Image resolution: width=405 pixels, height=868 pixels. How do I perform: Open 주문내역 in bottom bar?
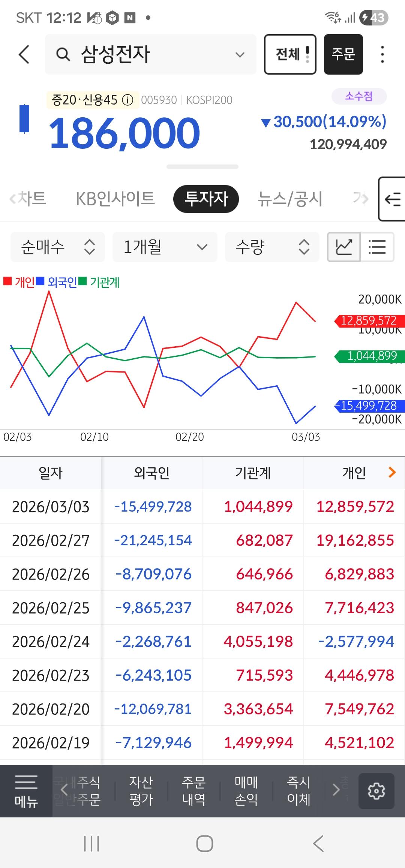tap(193, 791)
